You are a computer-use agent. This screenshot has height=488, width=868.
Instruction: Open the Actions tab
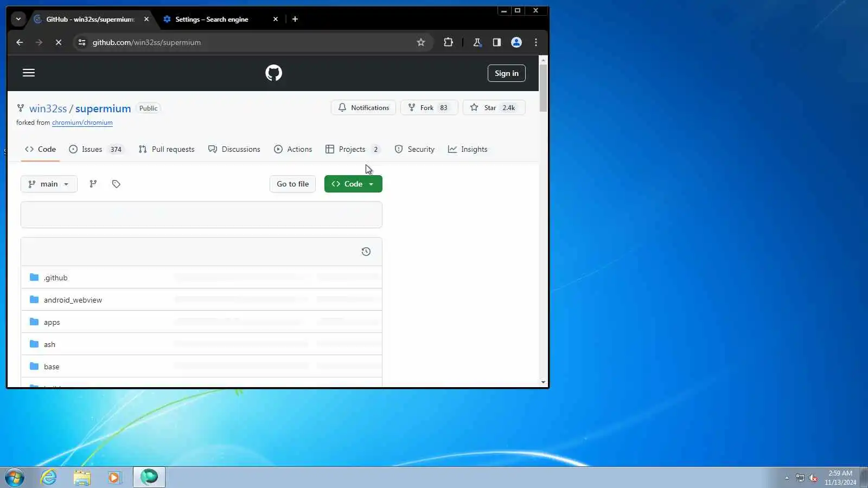coord(293,149)
